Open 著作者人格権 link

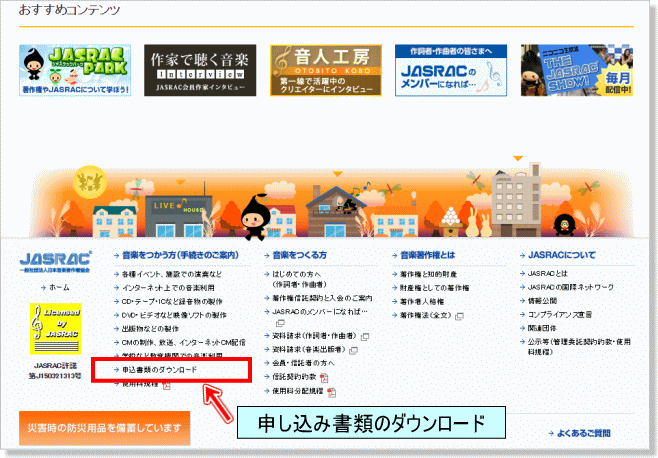[422, 302]
